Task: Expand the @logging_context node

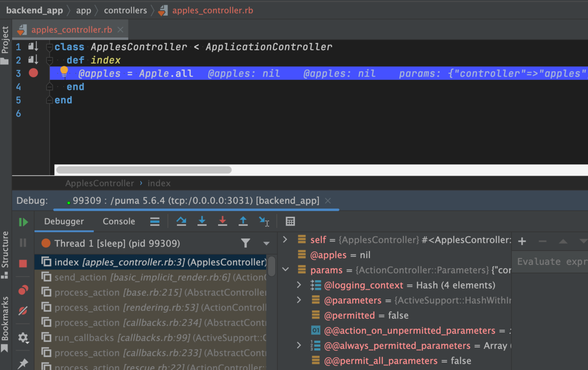Action: pyautogui.click(x=299, y=285)
